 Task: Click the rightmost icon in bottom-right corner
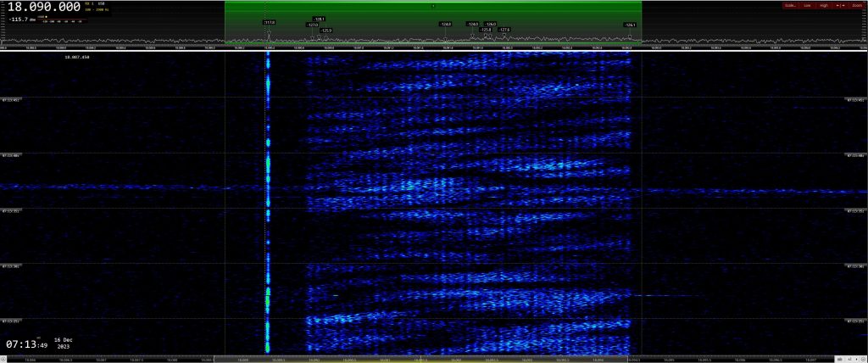pos(863,359)
